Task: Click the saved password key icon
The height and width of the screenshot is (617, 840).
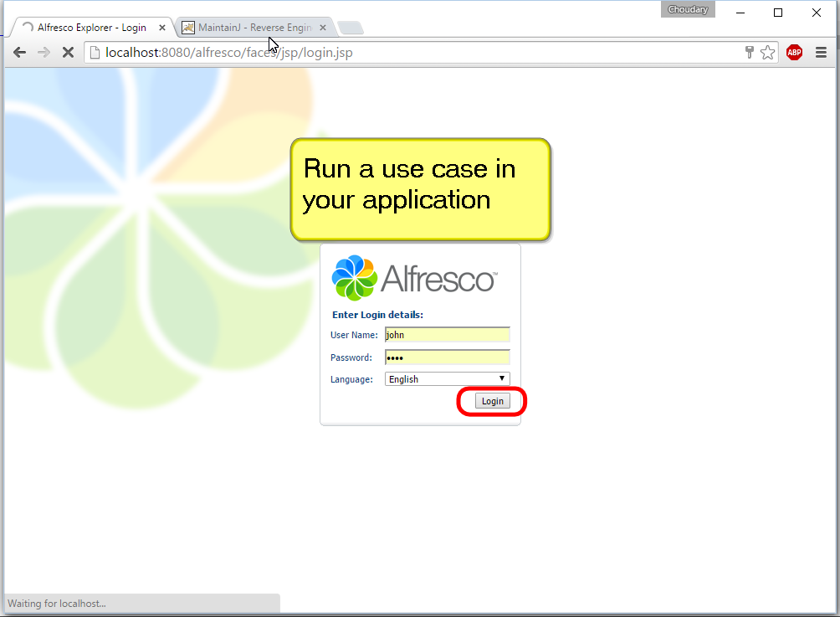Action: [750, 53]
